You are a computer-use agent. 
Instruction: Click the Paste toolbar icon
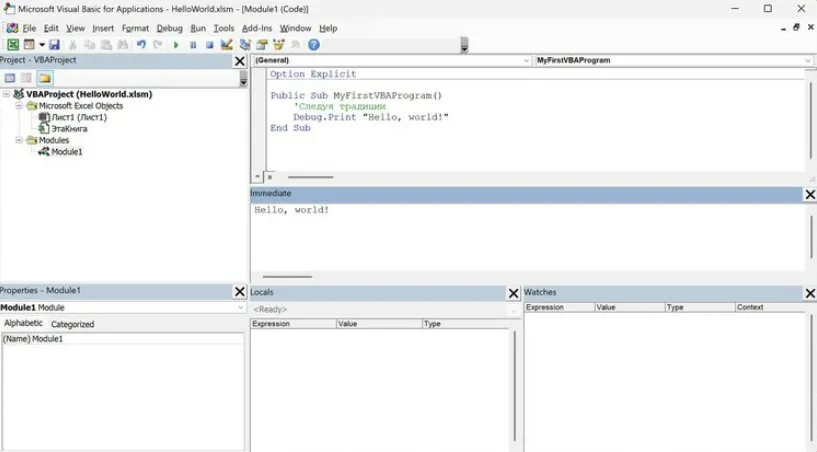point(106,45)
